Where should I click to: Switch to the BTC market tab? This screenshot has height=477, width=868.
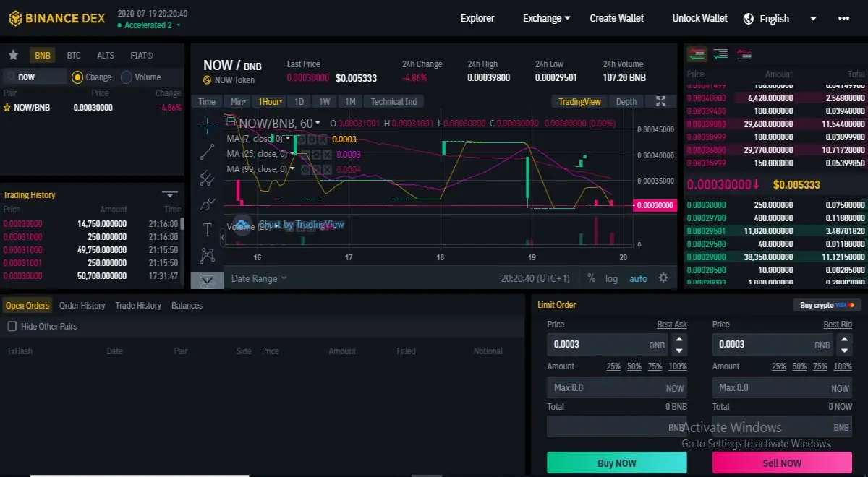click(74, 56)
